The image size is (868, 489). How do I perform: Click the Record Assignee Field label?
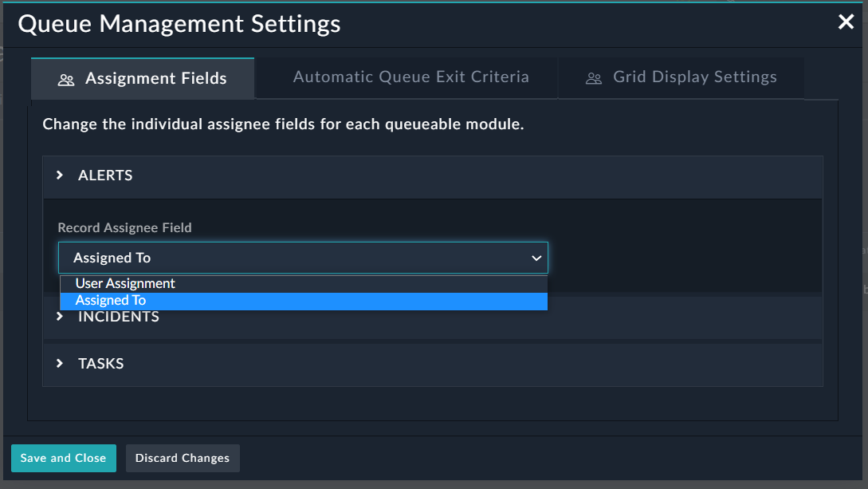click(x=124, y=227)
